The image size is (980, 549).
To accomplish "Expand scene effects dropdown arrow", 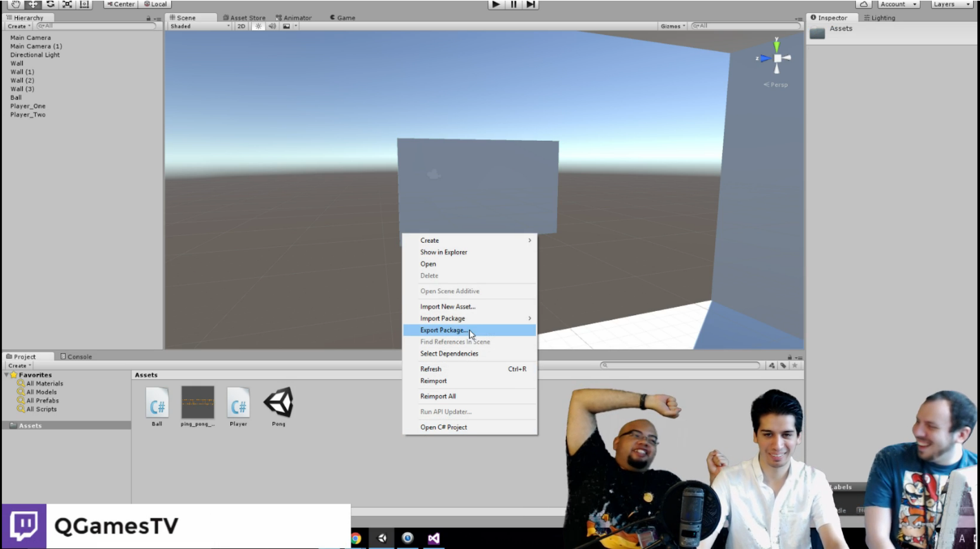I will click(296, 26).
